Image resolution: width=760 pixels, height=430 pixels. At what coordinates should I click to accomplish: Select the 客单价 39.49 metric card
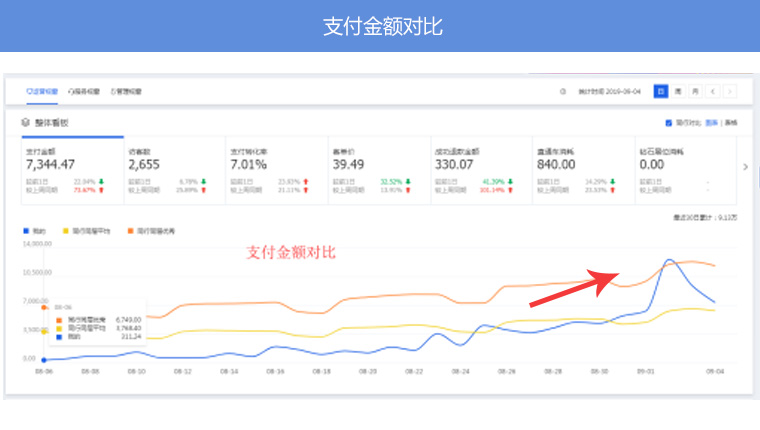tap(378, 167)
